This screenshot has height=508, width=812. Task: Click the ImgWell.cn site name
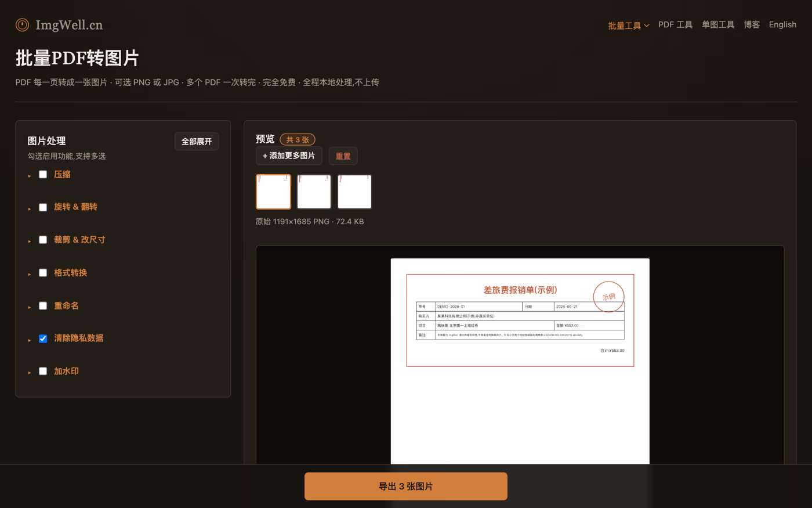point(69,25)
